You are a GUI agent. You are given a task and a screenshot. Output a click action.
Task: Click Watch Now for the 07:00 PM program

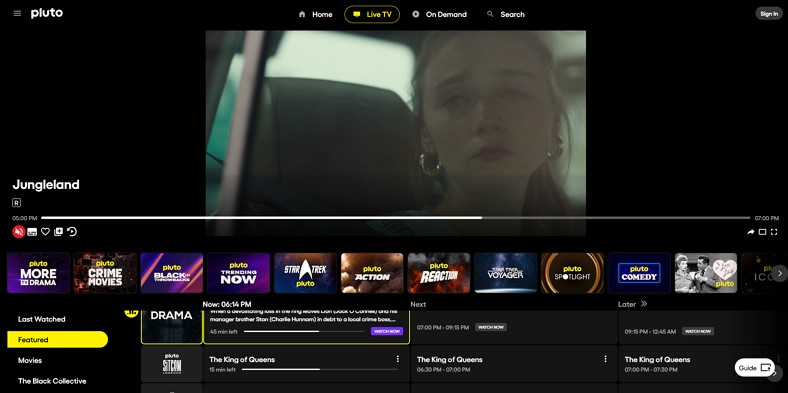pyautogui.click(x=491, y=327)
